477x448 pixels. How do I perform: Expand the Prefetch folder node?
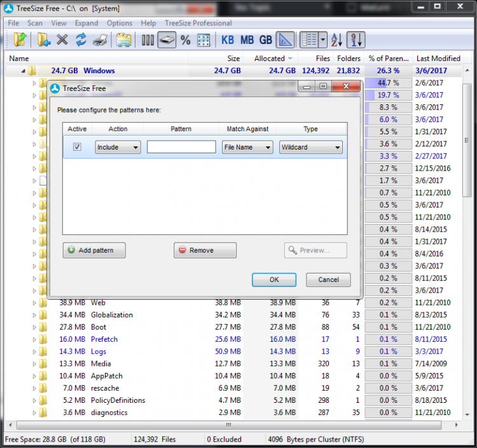tap(35, 339)
